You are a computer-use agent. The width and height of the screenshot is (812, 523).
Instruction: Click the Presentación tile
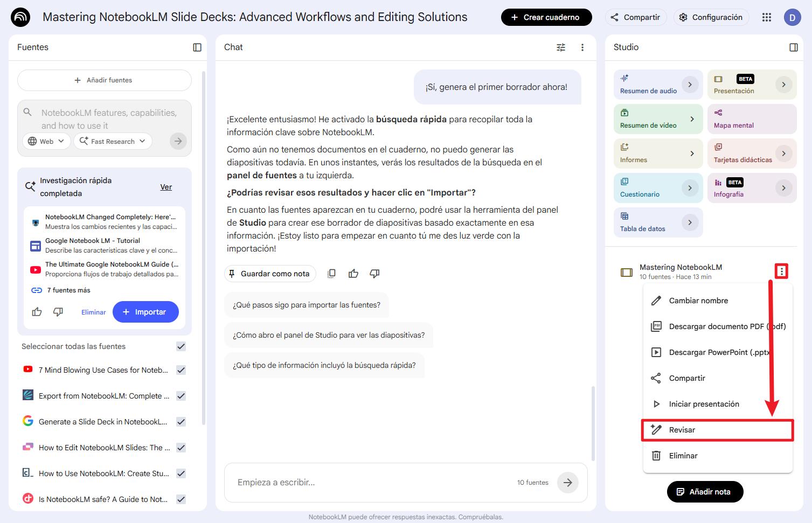[x=752, y=85]
